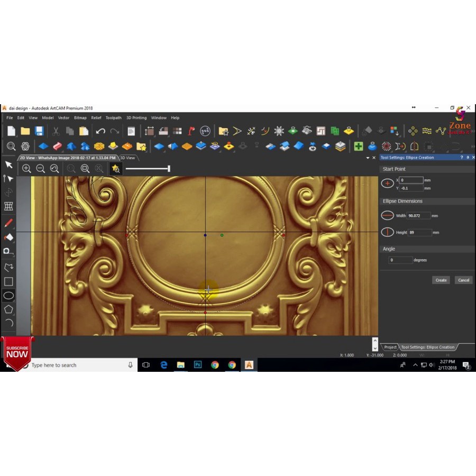Click the Create button
476x476 pixels.
(x=441, y=280)
